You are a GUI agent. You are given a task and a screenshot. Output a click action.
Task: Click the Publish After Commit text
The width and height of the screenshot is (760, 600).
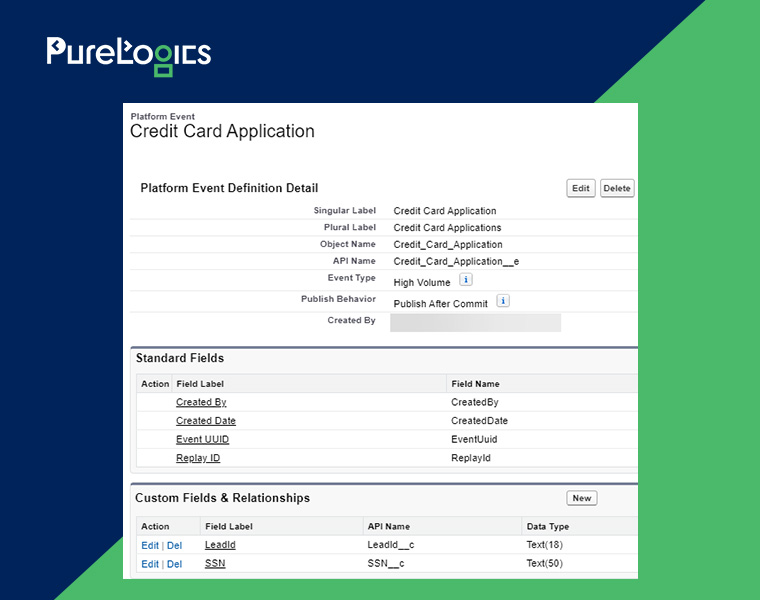click(441, 304)
